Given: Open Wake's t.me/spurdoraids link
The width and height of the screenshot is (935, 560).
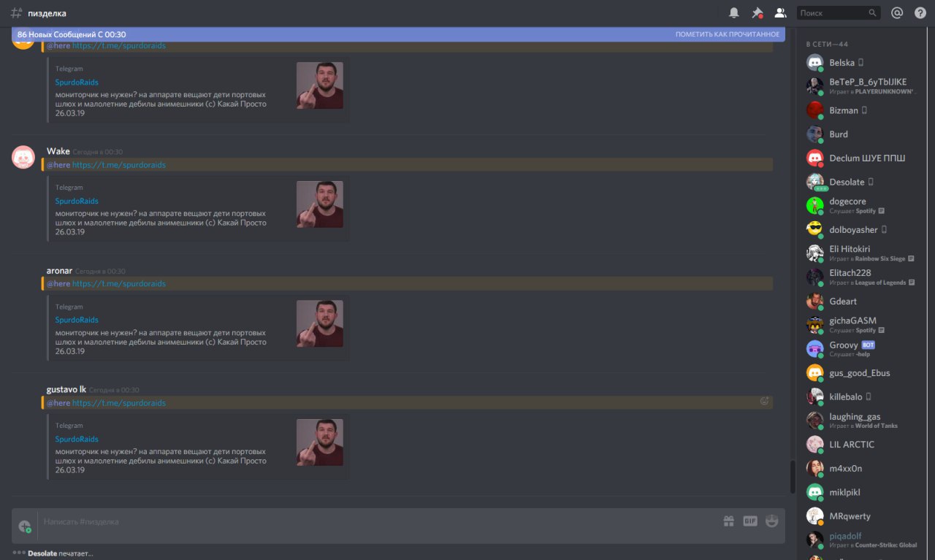Looking at the screenshot, I should pyautogui.click(x=119, y=165).
